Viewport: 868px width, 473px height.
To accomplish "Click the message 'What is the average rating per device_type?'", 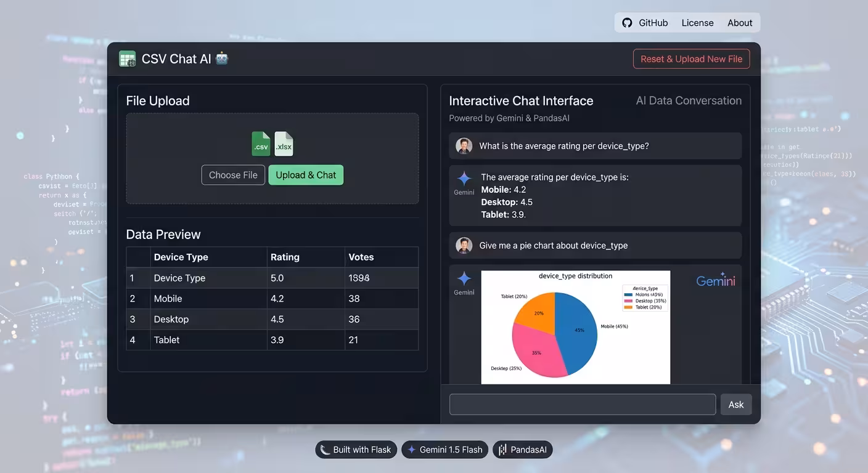I will click(564, 146).
